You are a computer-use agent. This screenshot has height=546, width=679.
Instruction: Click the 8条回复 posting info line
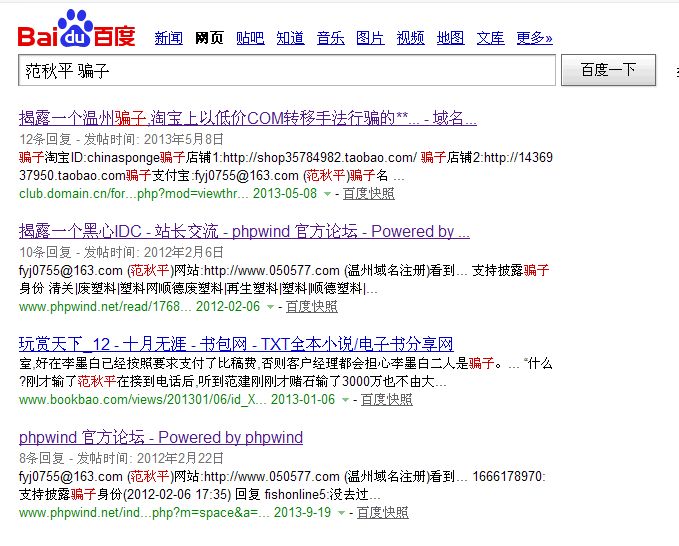coord(121,459)
